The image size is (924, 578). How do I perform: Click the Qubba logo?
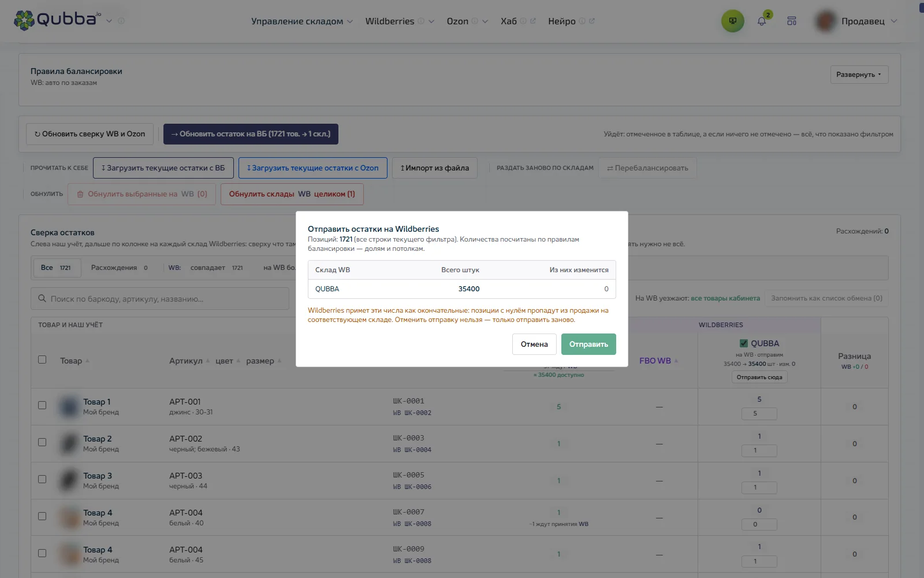tap(57, 20)
